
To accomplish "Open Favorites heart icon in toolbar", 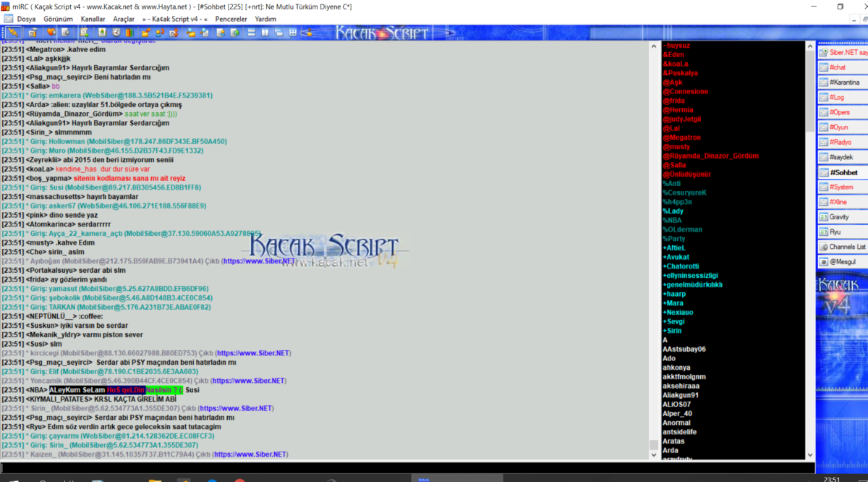I will (51, 33).
